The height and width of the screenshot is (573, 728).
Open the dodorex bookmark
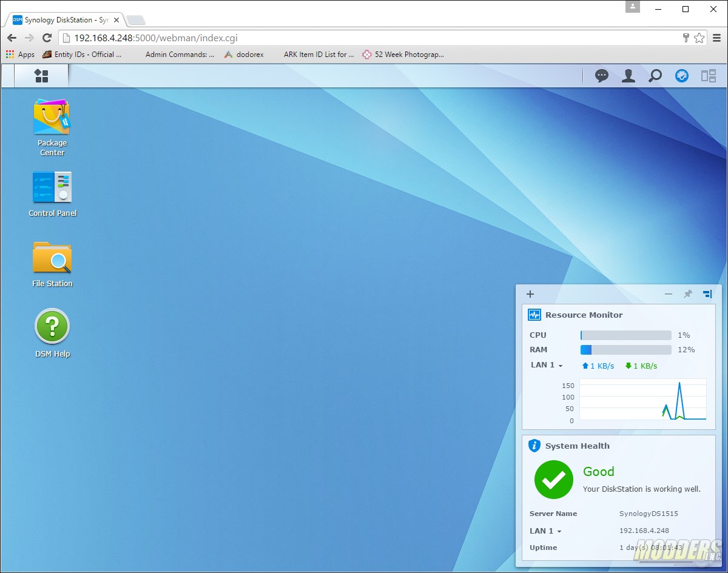(243, 54)
